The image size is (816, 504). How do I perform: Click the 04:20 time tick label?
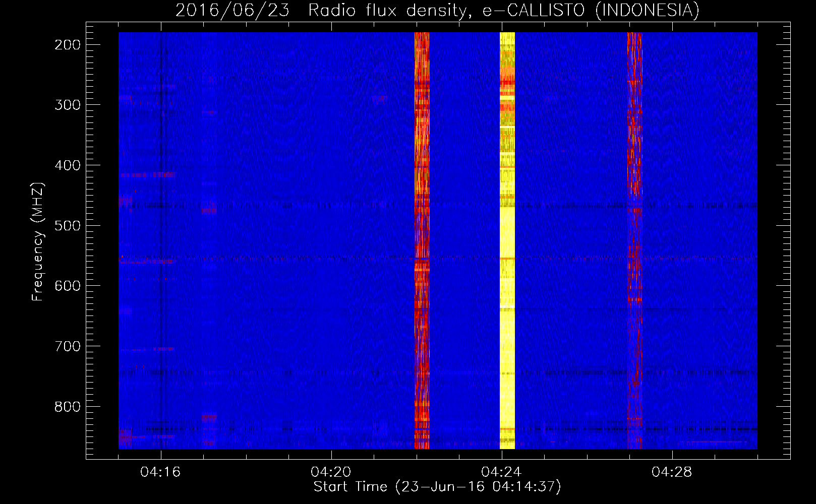coord(331,472)
